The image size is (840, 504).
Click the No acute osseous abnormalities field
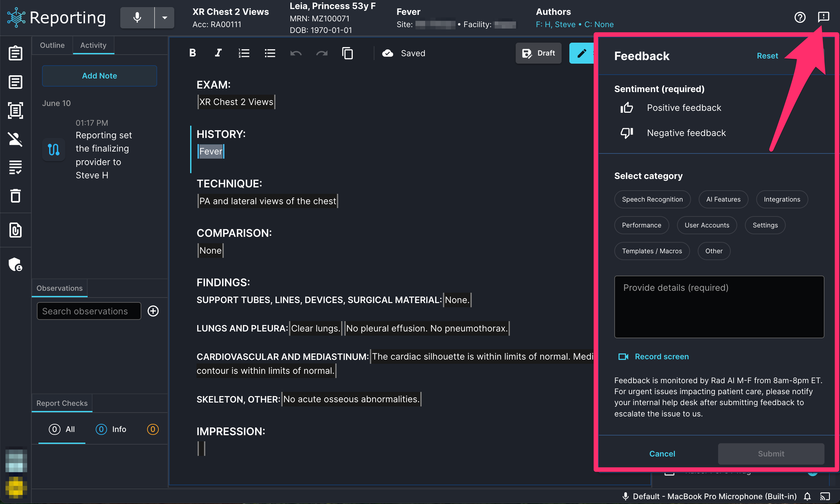point(351,399)
